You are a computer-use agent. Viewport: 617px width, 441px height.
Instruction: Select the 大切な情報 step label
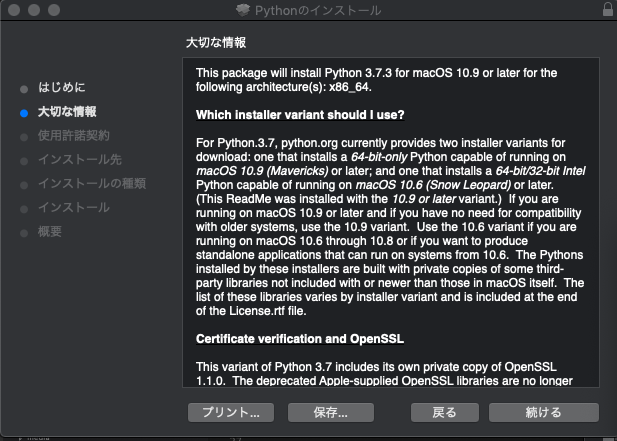(x=67, y=112)
